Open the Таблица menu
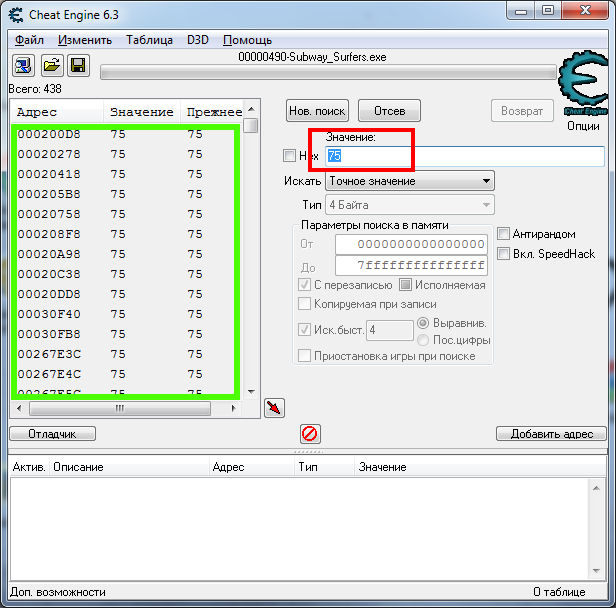 click(149, 40)
